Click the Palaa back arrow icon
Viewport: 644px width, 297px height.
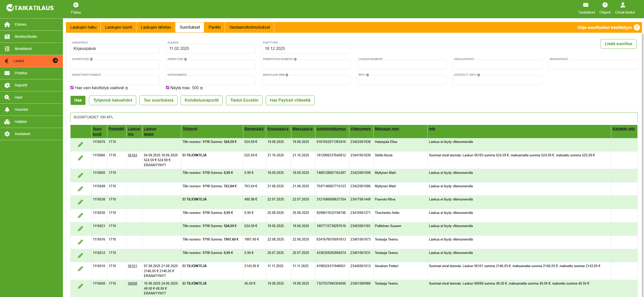[76, 5]
